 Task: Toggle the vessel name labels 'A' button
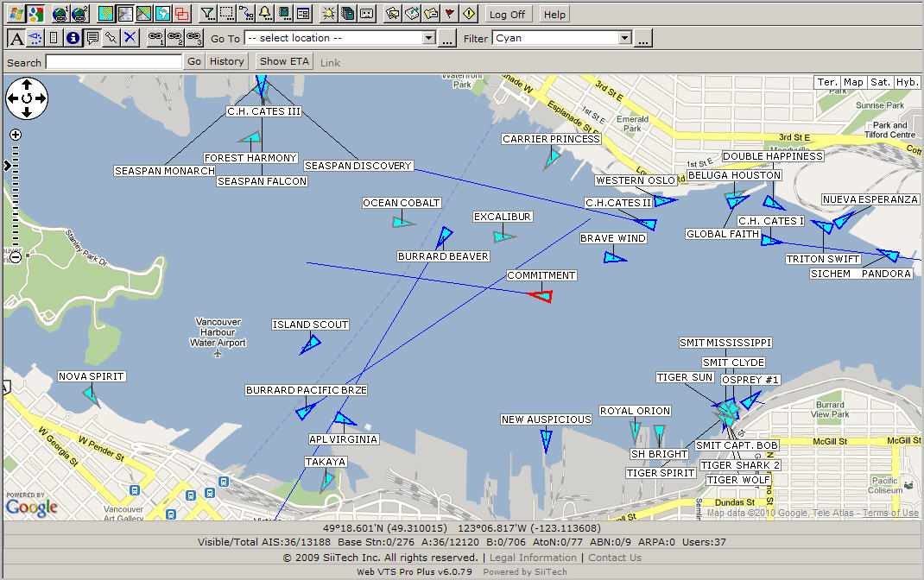point(16,38)
